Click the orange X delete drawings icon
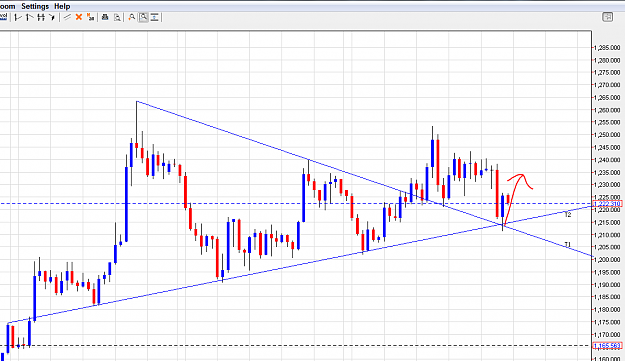The width and height of the screenshot is (625, 361). point(79,17)
